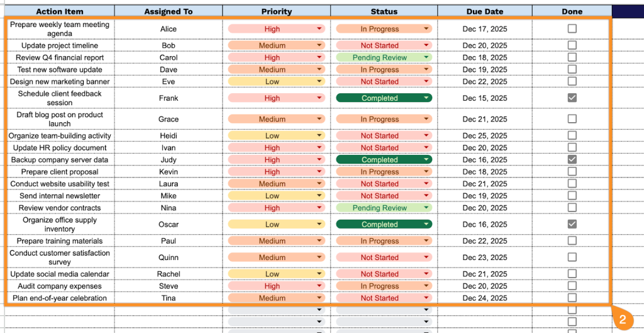This screenshot has height=333, width=644.
Task: Uncheck Done for Frank's client feedback session
Action: tap(572, 98)
